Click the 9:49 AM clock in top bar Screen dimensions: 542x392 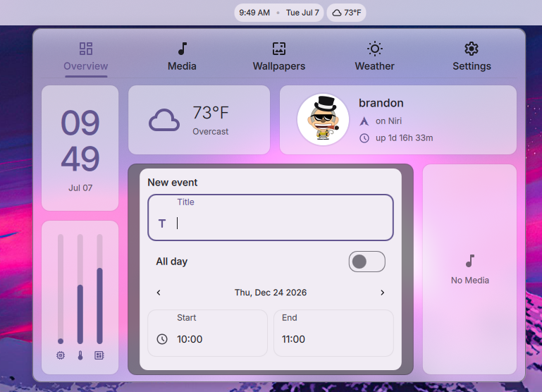click(254, 13)
